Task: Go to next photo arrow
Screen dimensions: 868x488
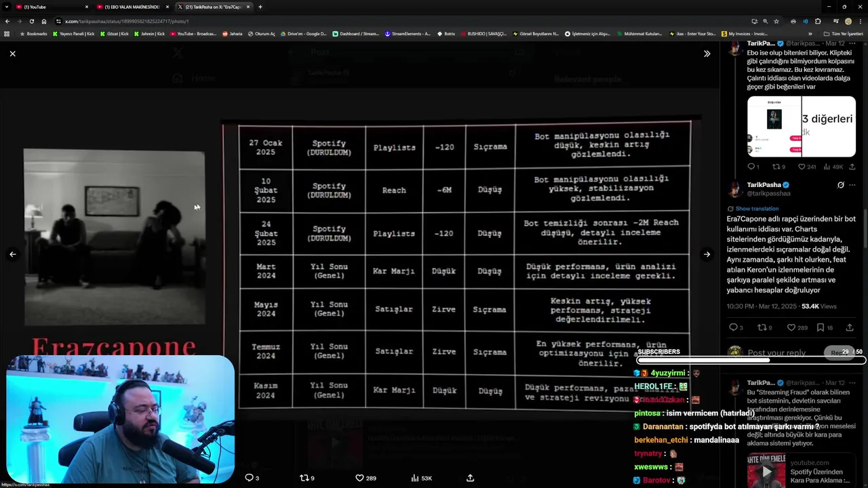Action: click(x=707, y=254)
